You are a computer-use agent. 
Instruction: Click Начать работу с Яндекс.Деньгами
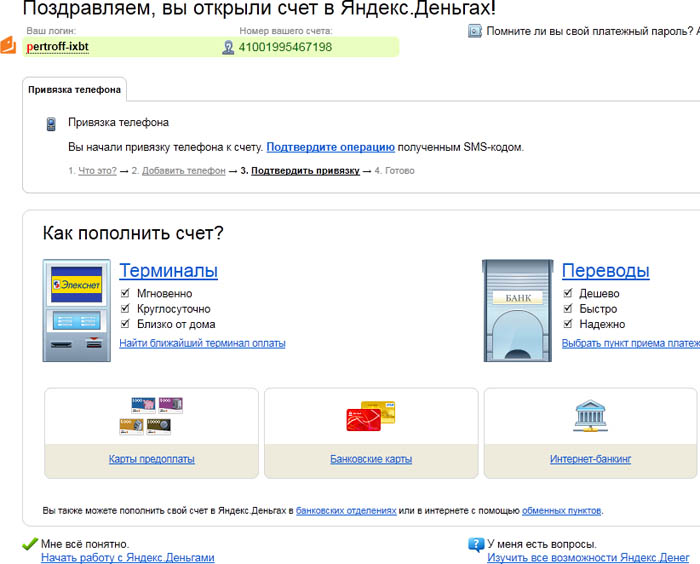point(128,558)
